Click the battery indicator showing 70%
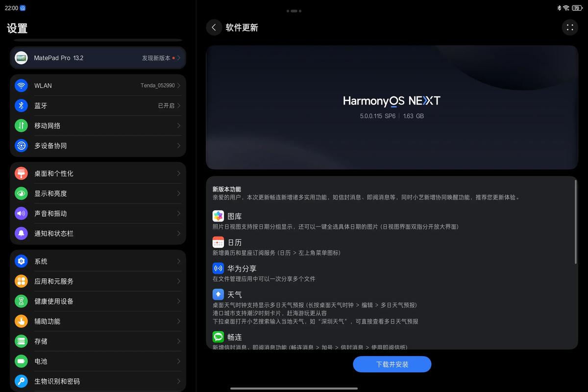Screen dimensions: 588x392 (x=577, y=8)
